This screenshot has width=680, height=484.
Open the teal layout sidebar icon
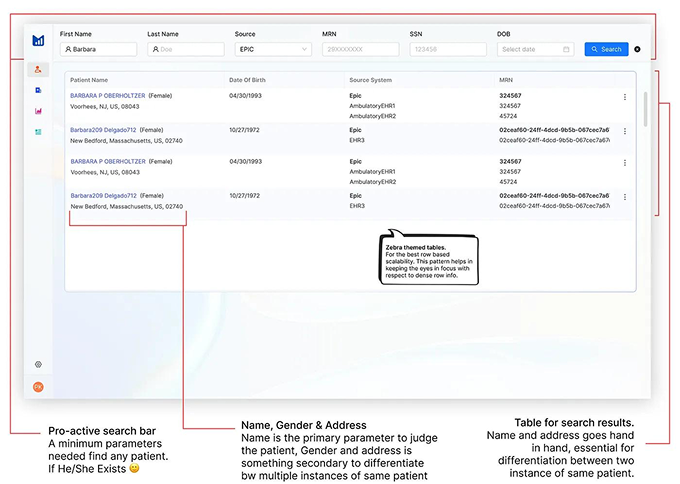point(38,132)
